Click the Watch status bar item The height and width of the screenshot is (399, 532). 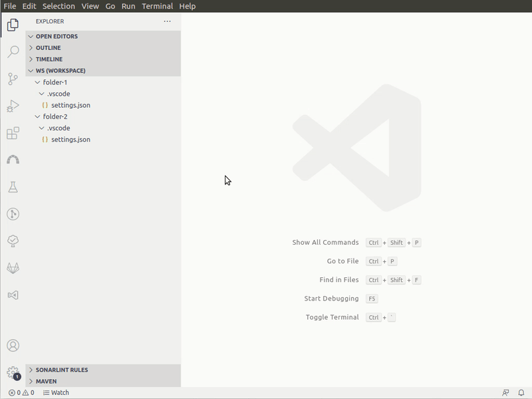(56, 392)
